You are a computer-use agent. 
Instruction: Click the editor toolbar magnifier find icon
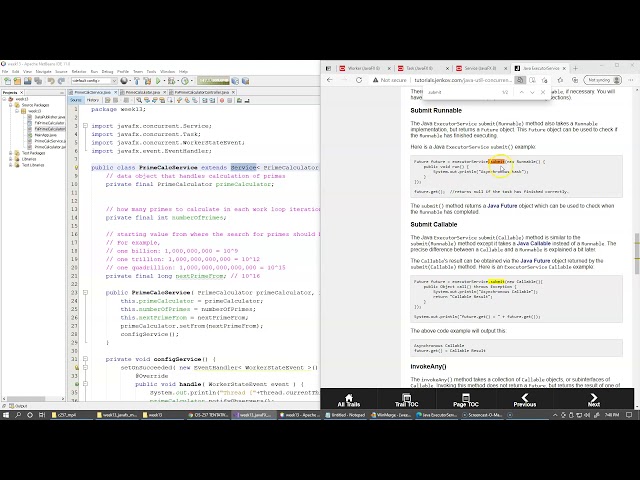coord(140,100)
